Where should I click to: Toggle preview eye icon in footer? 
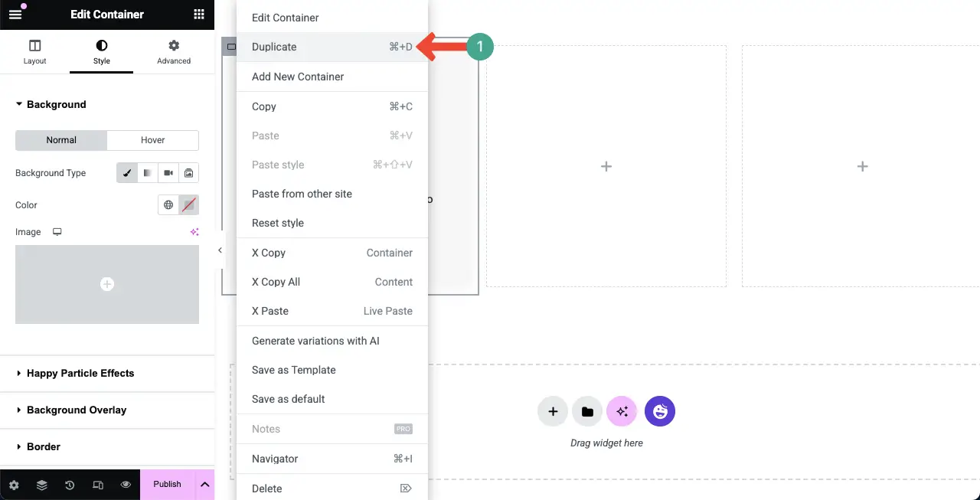126,485
